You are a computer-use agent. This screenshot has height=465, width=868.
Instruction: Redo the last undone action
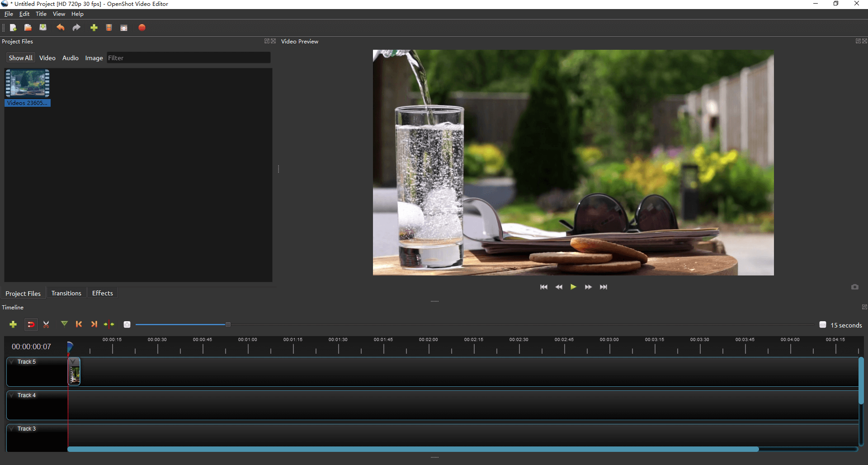point(76,28)
